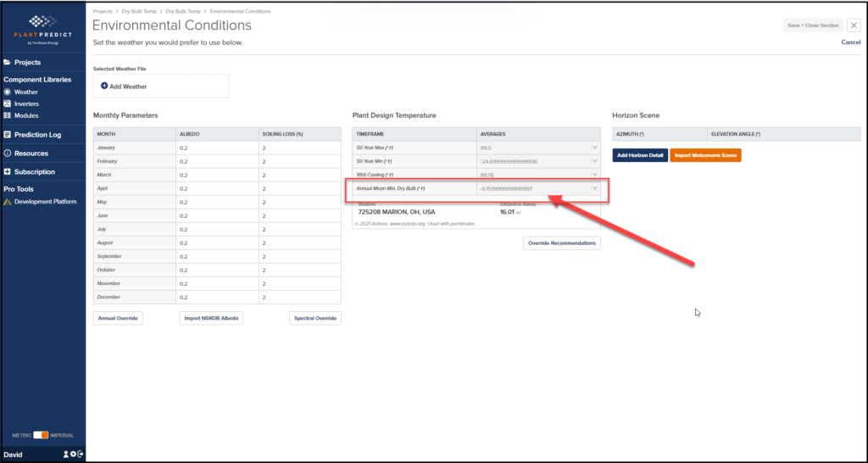868x463 pixels.
Task: Close the section with the X button
Action: tap(854, 25)
